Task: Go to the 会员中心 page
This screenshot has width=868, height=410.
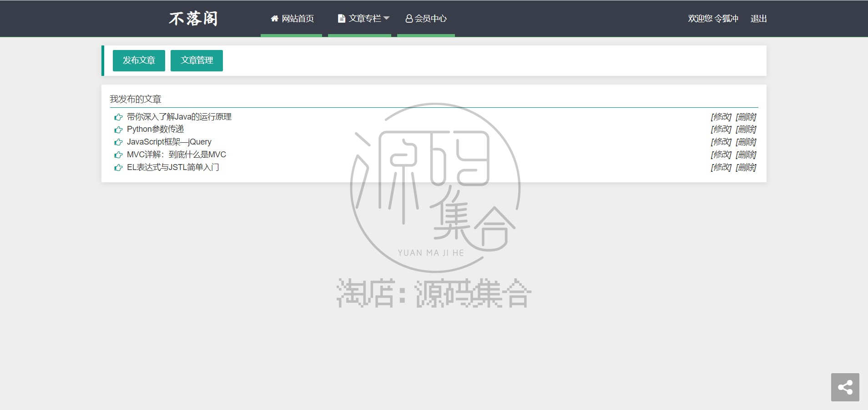Action: coord(426,19)
